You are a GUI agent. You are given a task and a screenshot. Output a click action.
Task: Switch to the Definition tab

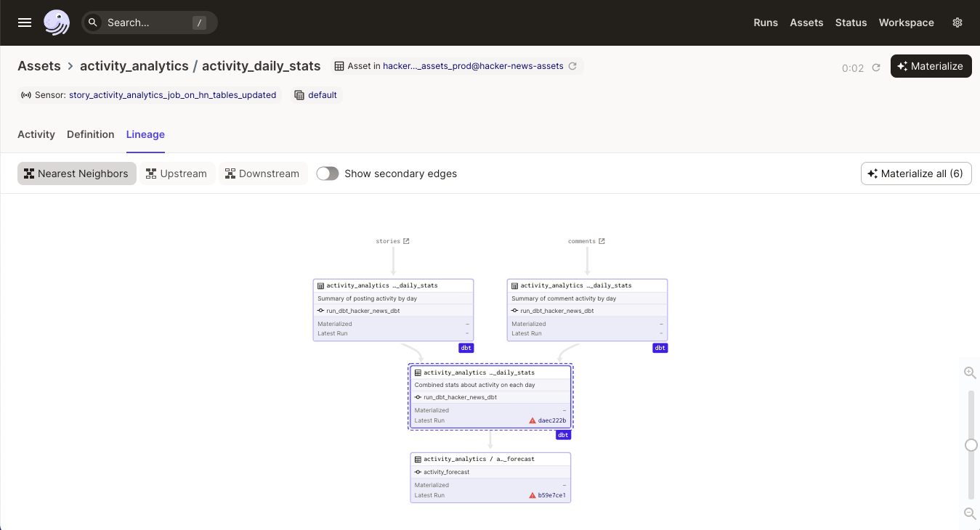91,134
